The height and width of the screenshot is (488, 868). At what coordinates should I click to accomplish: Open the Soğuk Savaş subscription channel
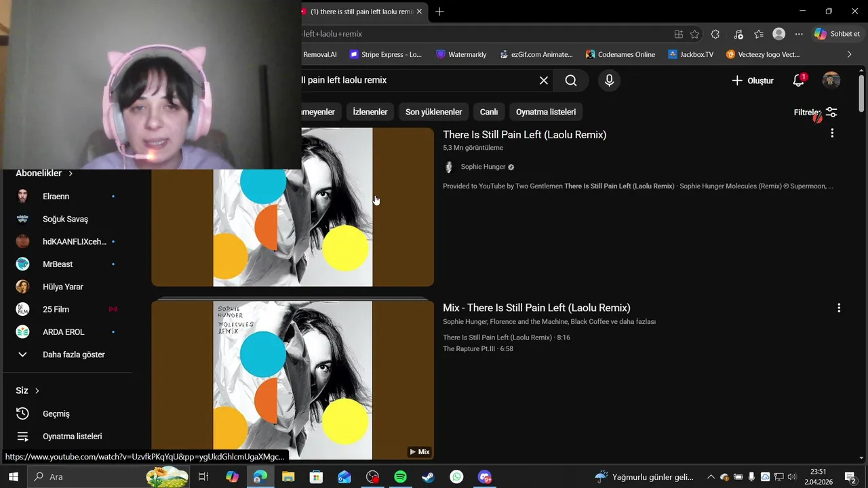coord(66,219)
